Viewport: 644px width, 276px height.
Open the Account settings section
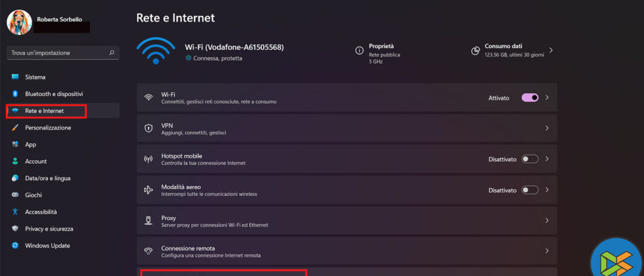coord(35,161)
